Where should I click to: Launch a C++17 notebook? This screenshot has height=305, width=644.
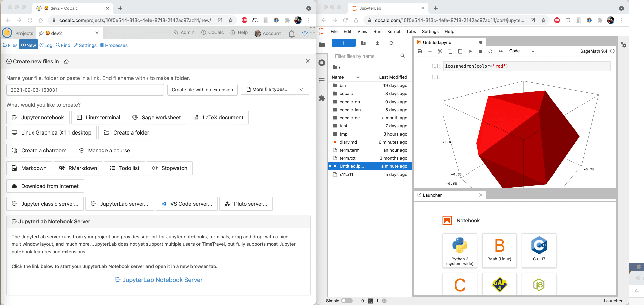(x=539, y=251)
